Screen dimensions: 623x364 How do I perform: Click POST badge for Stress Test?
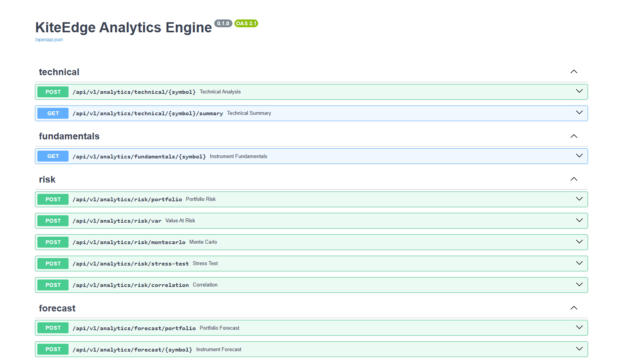[x=53, y=264]
